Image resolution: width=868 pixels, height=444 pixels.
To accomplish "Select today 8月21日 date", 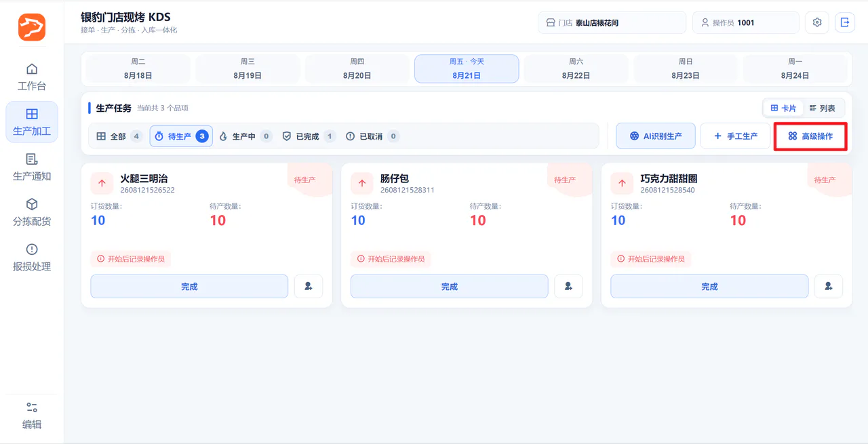I will [467, 68].
